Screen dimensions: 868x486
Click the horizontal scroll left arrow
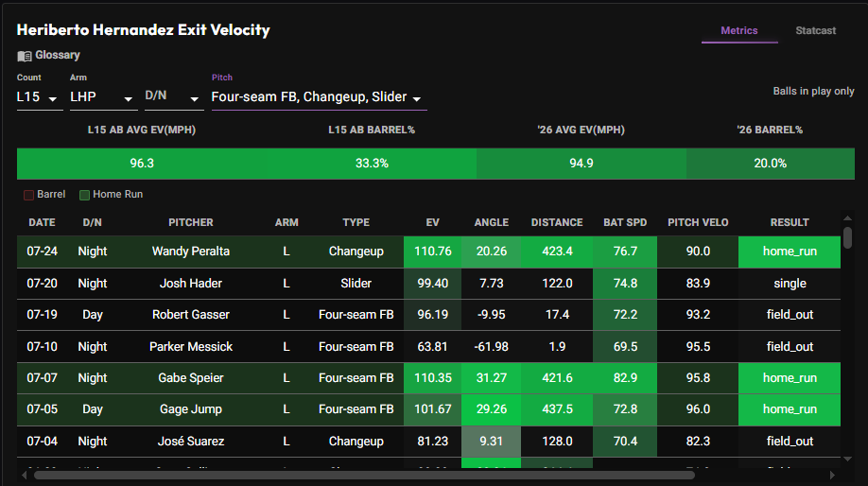pos(25,475)
